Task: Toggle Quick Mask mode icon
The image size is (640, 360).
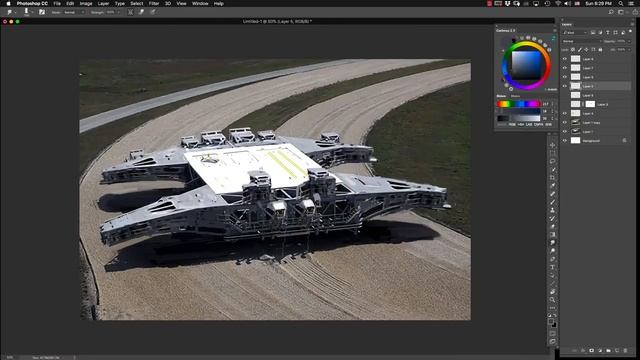Action: pos(553,333)
